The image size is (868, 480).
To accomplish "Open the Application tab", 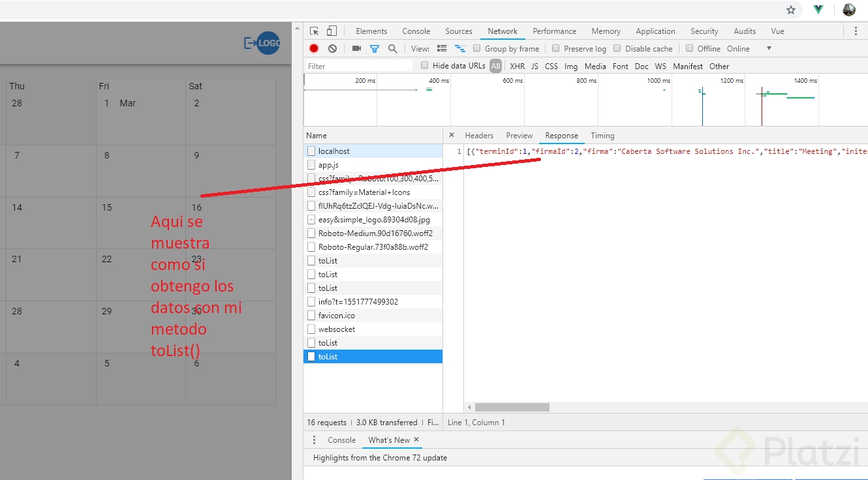I will [656, 31].
